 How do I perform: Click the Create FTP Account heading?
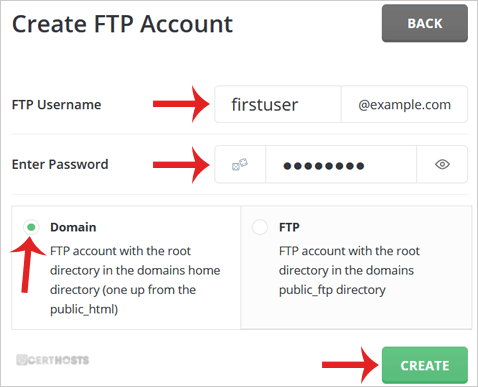pyautogui.click(x=122, y=24)
